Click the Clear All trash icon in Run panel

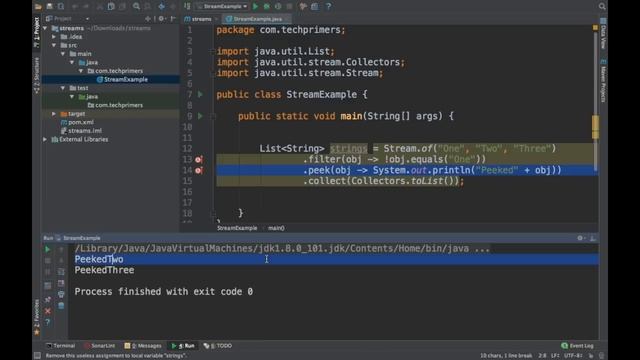click(x=61, y=305)
